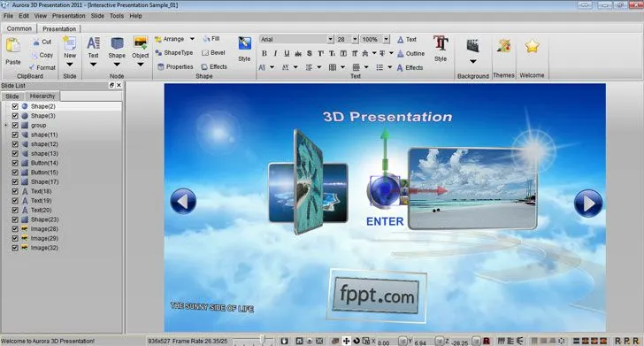The height and width of the screenshot is (346, 644).
Task: Cut the selected object
Action: pos(42,42)
